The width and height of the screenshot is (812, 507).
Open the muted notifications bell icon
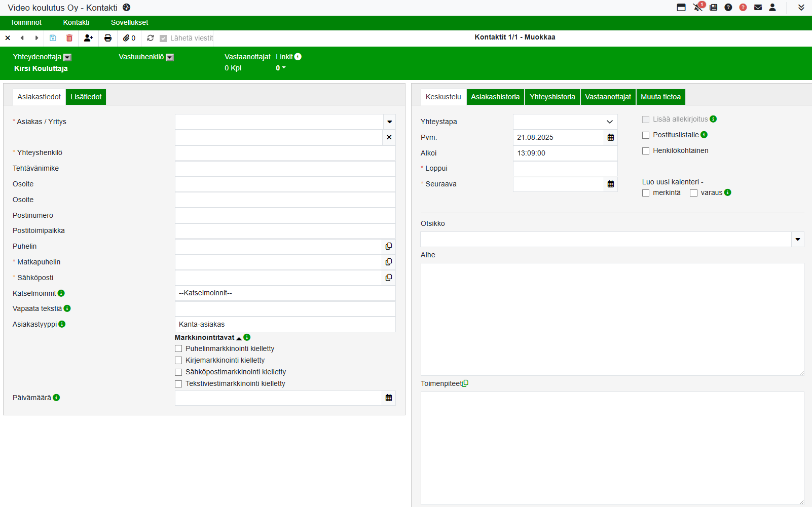(x=698, y=8)
